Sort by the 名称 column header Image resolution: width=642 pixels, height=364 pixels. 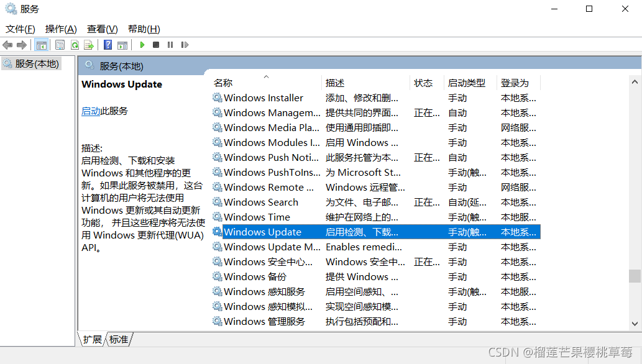(223, 83)
